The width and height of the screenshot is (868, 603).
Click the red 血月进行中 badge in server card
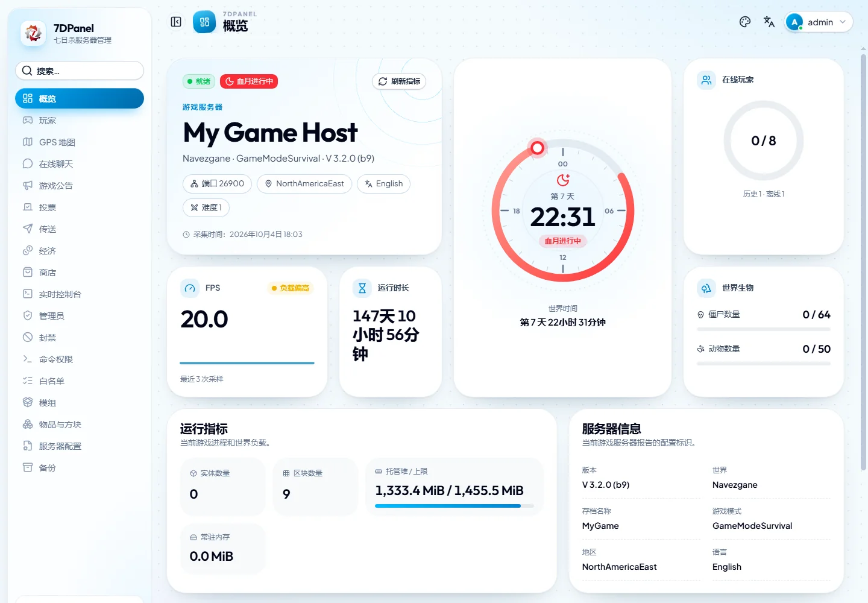tap(249, 81)
